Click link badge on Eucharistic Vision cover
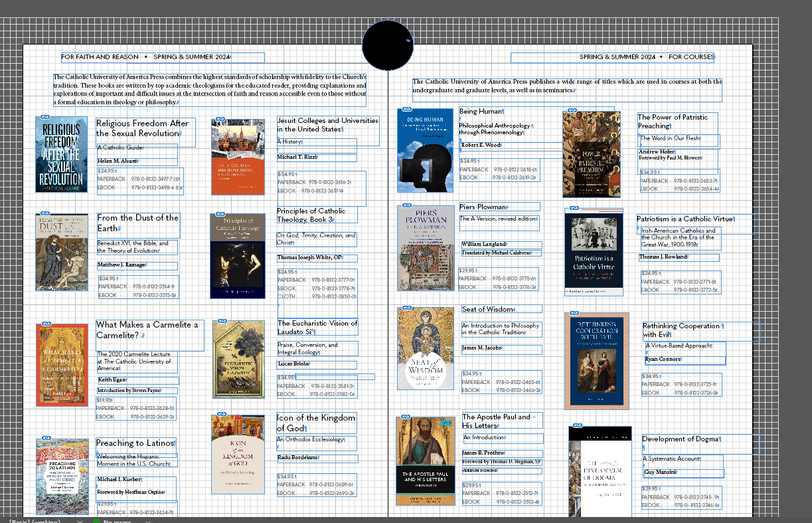The height and width of the screenshot is (523, 812). point(222,322)
